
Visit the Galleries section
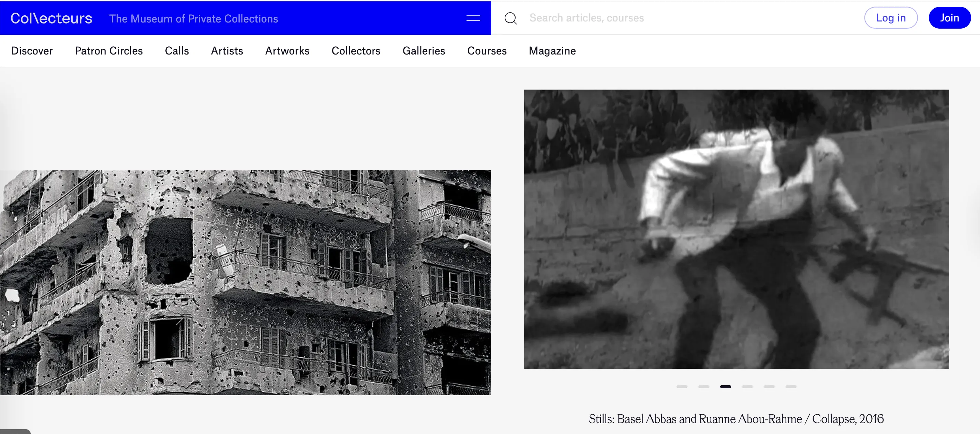coord(424,51)
